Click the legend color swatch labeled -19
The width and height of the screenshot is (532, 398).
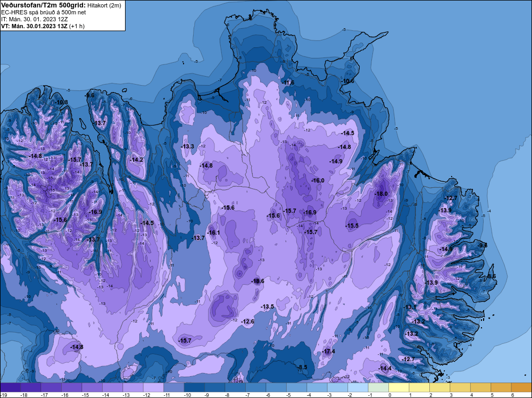click(10, 387)
